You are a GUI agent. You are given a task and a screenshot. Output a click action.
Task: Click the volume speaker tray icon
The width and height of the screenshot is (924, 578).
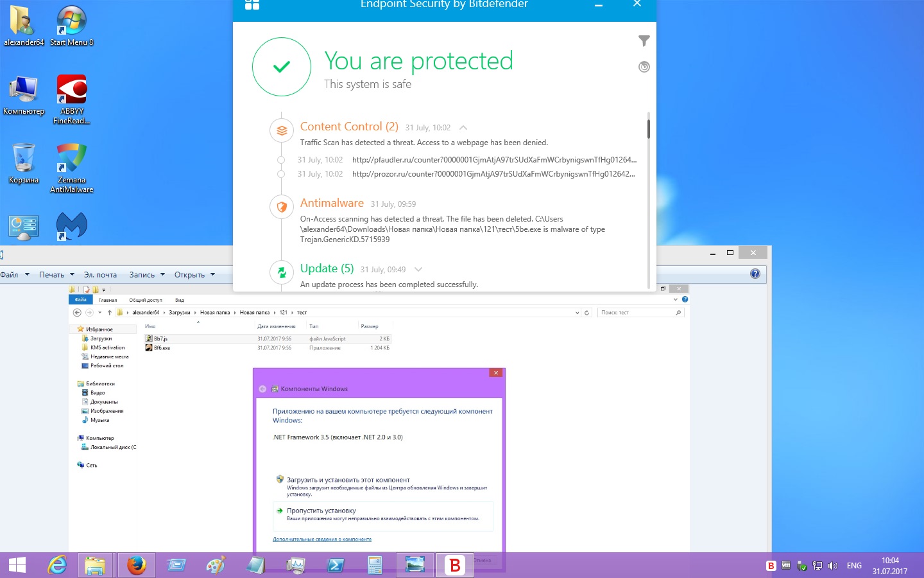tap(833, 566)
